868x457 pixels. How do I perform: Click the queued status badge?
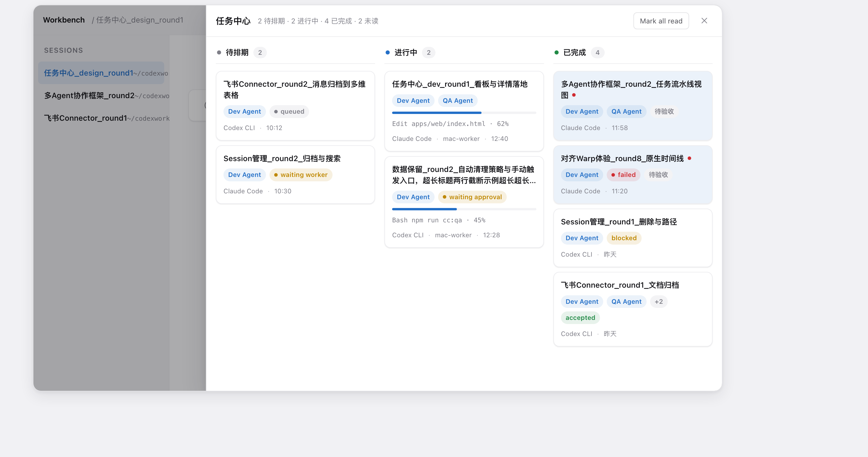coord(289,111)
